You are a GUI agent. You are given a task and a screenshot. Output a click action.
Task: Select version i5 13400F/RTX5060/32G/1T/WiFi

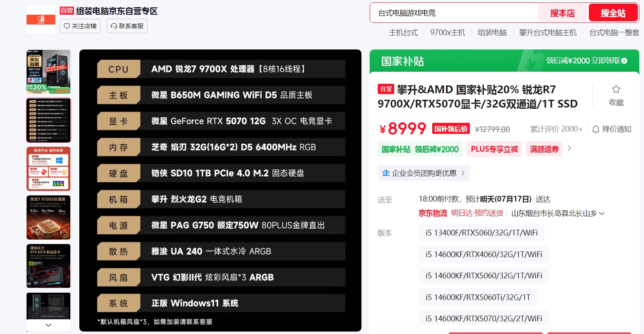[x=482, y=233]
